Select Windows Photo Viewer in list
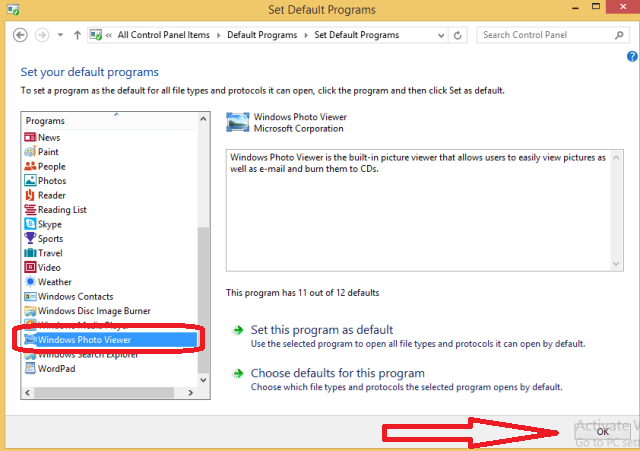The height and width of the screenshot is (451, 640). point(110,340)
